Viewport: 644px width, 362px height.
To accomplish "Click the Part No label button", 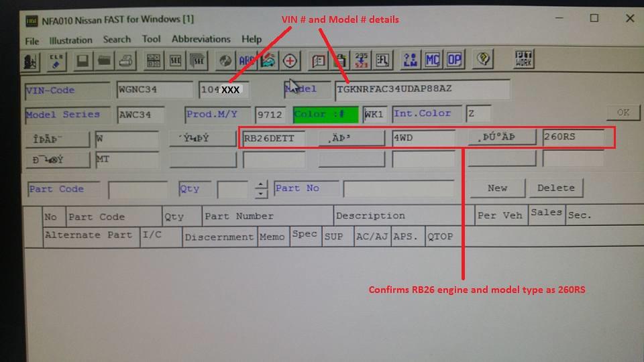I will [307, 188].
